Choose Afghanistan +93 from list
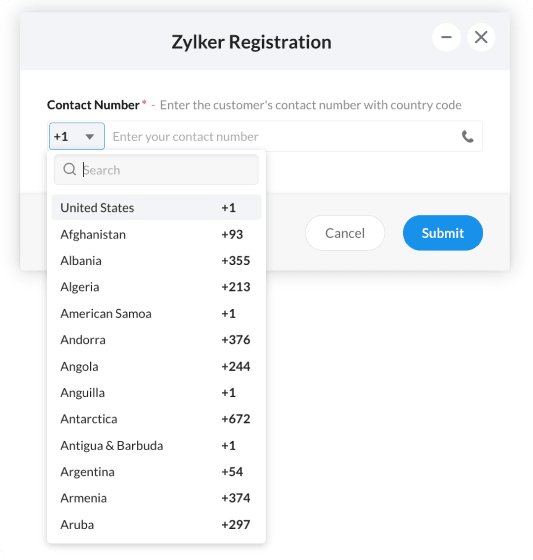The image size is (533, 560). 156,234
